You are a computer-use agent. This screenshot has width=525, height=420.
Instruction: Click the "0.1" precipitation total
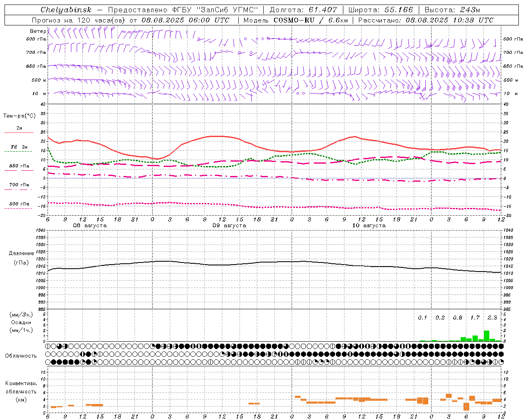point(422,318)
